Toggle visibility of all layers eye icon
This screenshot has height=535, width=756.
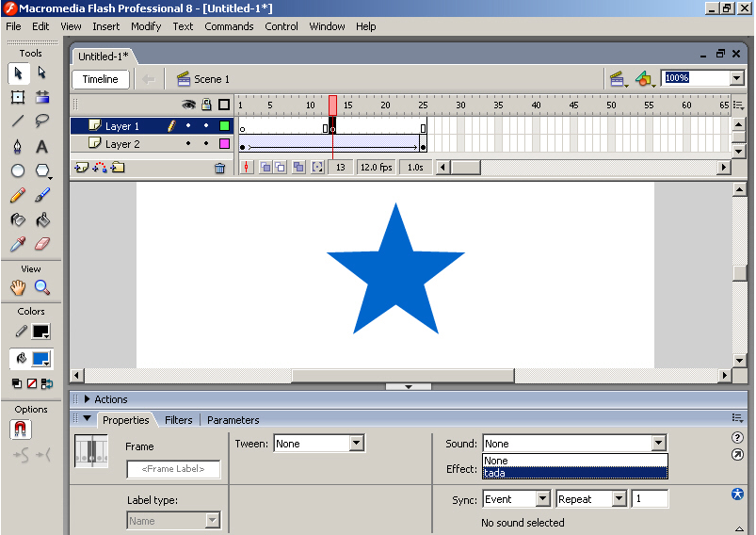point(188,105)
